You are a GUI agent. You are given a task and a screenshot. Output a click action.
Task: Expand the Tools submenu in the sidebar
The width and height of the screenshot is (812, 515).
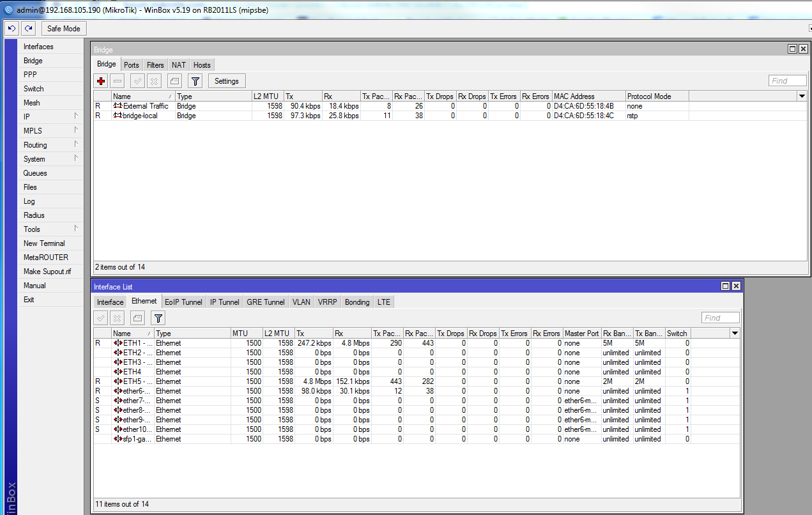pos(50,229)
